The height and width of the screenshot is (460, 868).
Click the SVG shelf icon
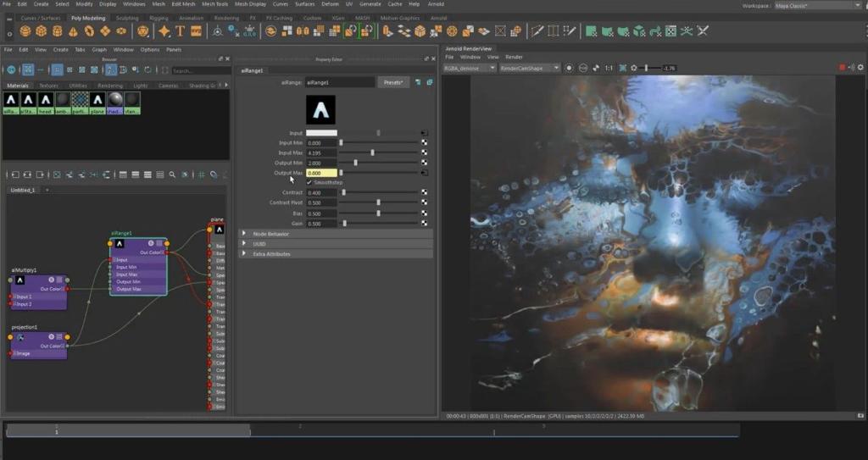click(196, 31)
